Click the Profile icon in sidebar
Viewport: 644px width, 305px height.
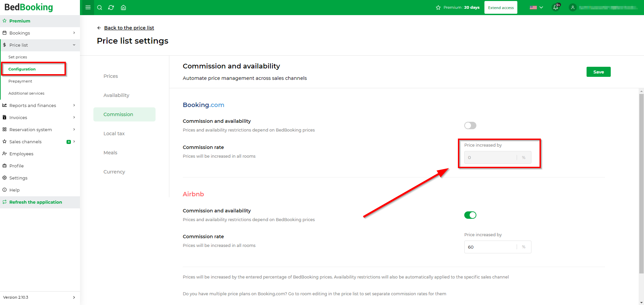pos(4,166)
